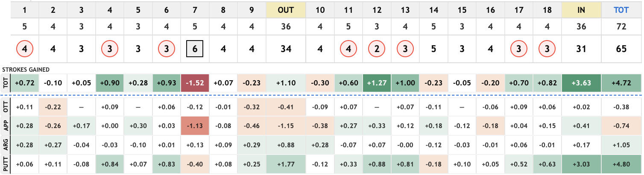Image resolution: width=644 pixels, height=175 pixels.
Task: Click the APP row label
Action: pyautogui.click(x=5, y=126)
